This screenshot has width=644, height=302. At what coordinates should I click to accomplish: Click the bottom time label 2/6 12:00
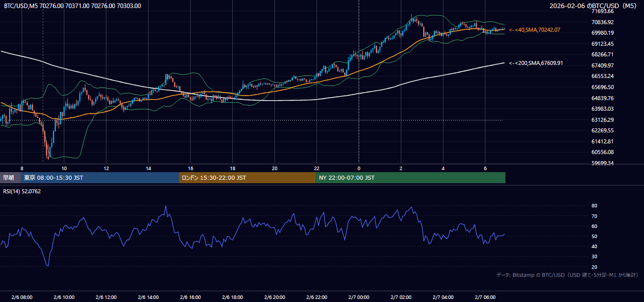click(106, 297)
